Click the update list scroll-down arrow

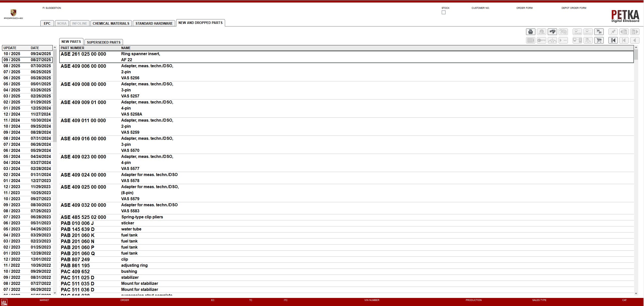pos(55,293)
